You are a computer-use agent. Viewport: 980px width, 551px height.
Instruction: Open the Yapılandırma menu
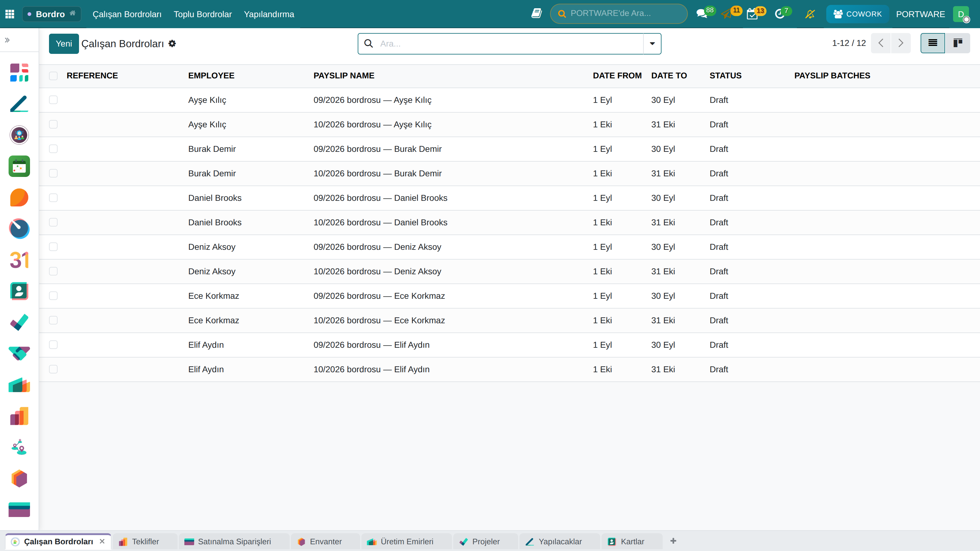(x=269, y=14)
